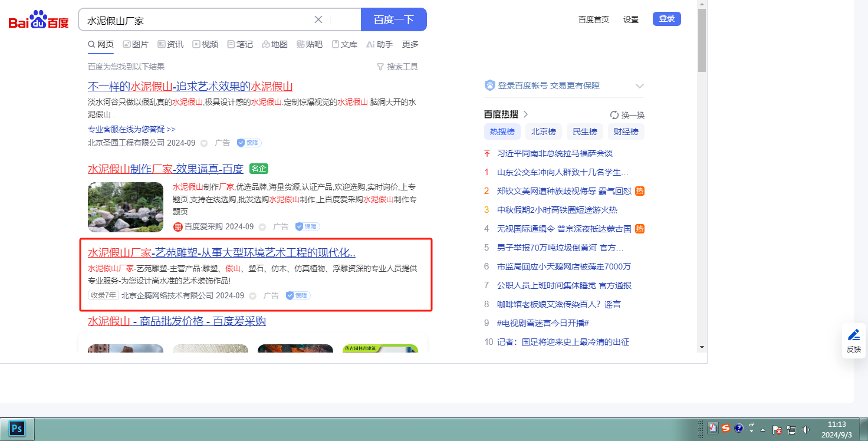
Task: Select the 北京榜 hot list tab
Action: [543, 131]
